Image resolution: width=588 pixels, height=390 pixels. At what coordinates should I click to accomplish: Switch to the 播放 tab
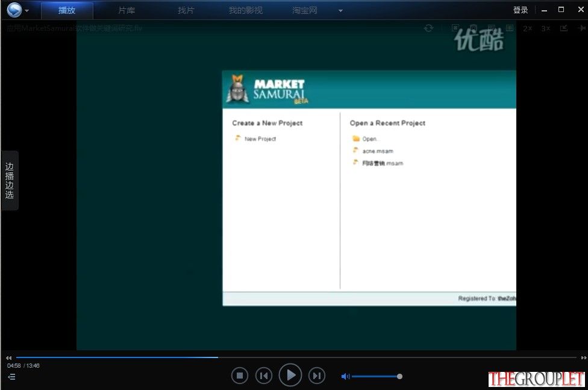(67, 10)
